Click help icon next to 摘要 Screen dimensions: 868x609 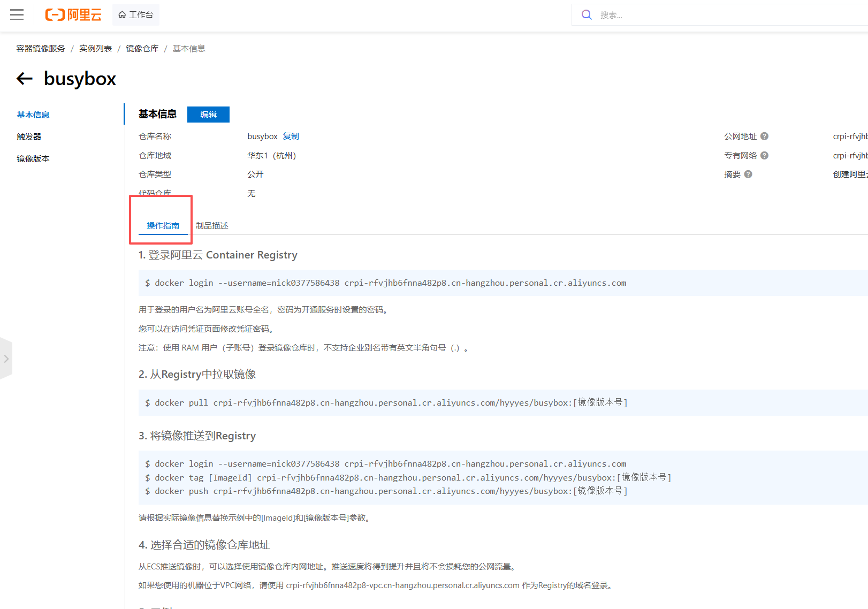click(748, 174)
